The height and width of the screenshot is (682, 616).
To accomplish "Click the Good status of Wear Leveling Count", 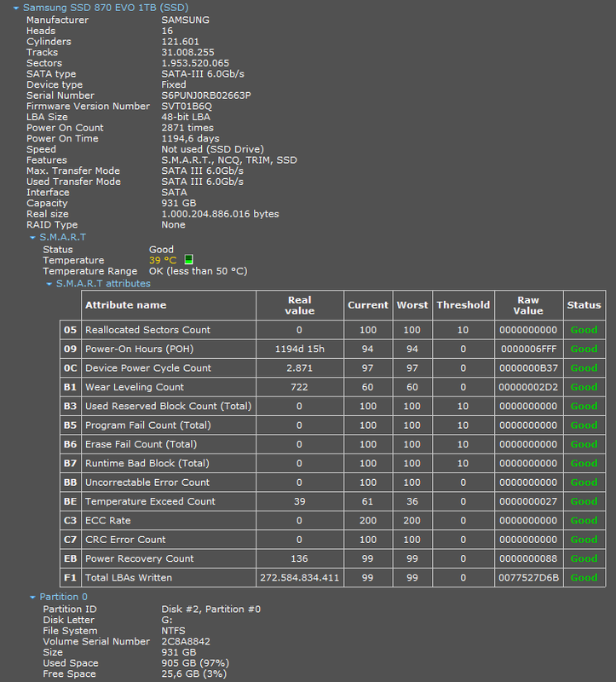I will tap(584, 387).
